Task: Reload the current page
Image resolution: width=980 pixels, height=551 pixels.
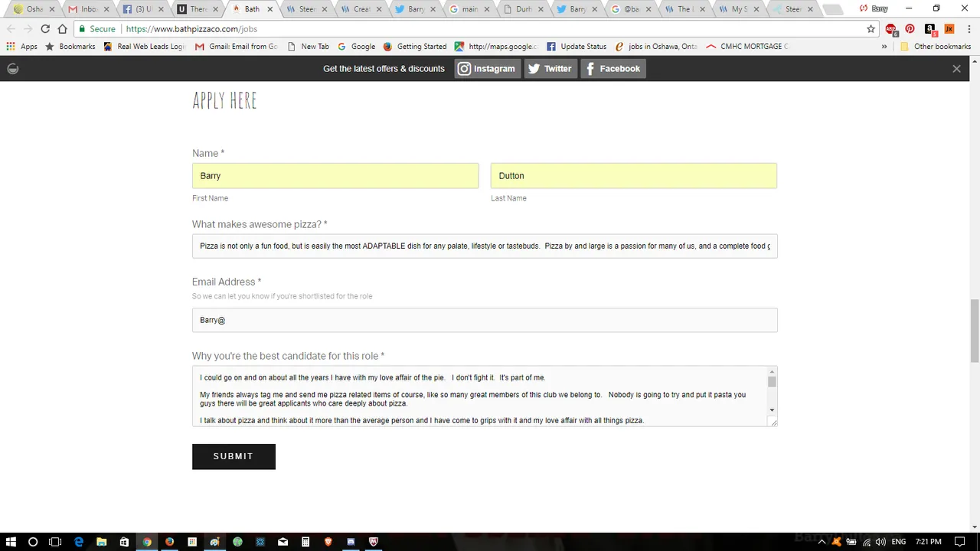Action: pyautogui.click(x=45, y=29)
